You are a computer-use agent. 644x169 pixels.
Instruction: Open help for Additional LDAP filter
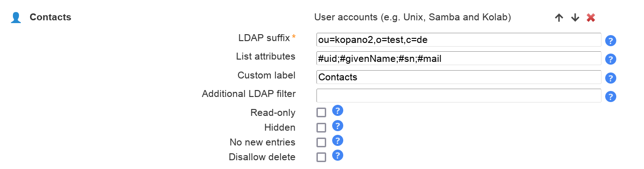point(611,97)
